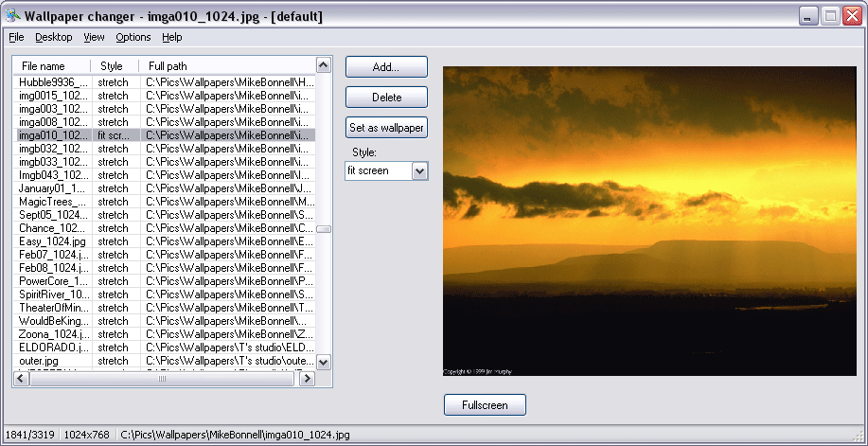This screenshot has height=446, width=868.
Task: Expand the Style dropdown
Action: coord(420,170)
